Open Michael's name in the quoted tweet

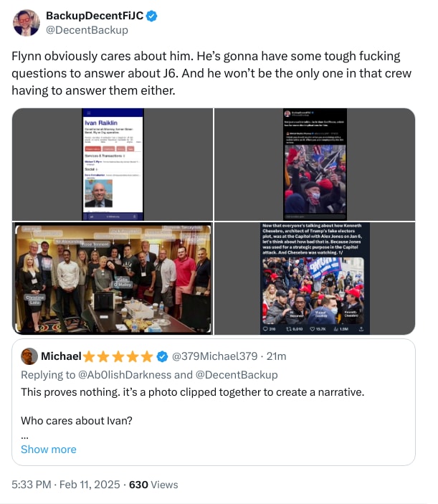point(61,356)
